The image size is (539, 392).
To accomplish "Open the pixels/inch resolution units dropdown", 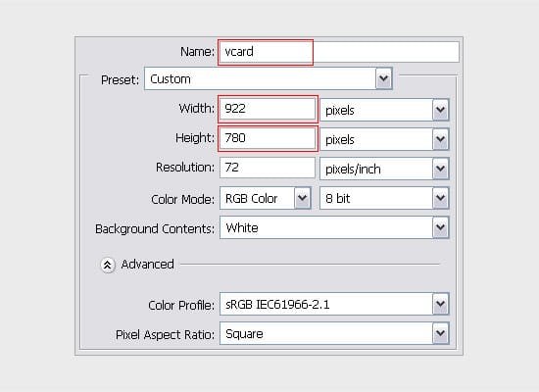I will click(440, 169).
